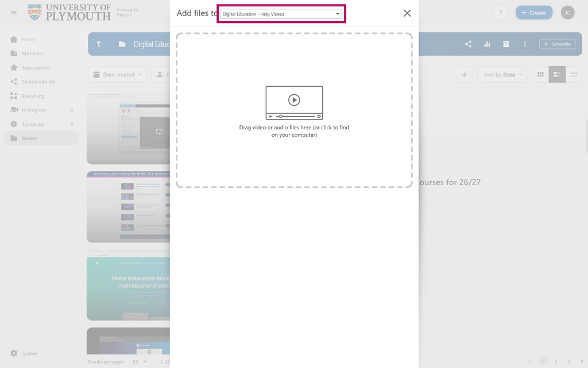Open Everything in sidebar
Screen dimensions: 588x368
point(41,96)
